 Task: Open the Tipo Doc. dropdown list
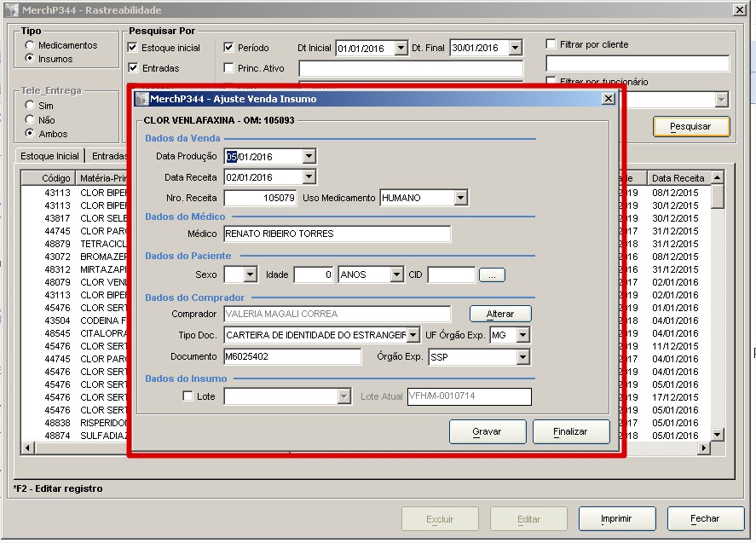click(413, 335)
